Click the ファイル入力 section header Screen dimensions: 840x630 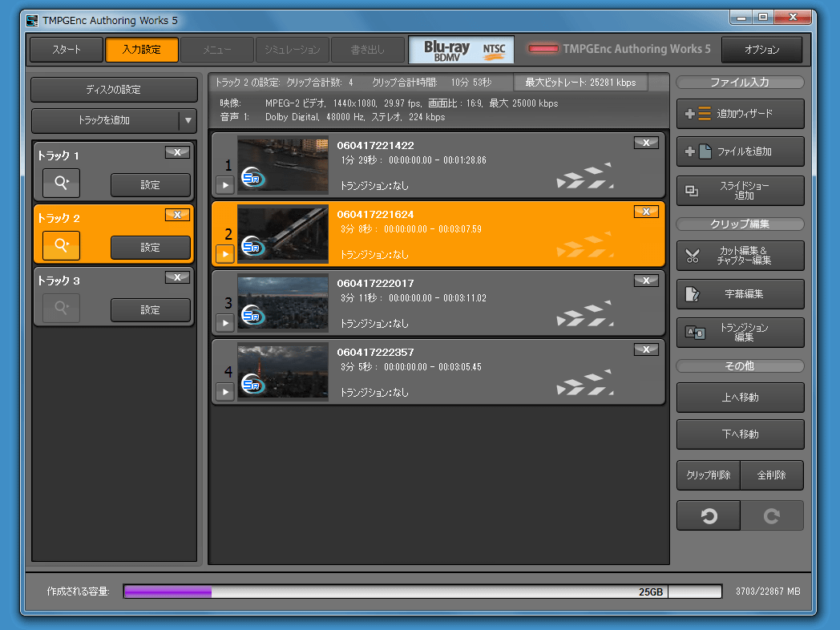pos(740,83)
